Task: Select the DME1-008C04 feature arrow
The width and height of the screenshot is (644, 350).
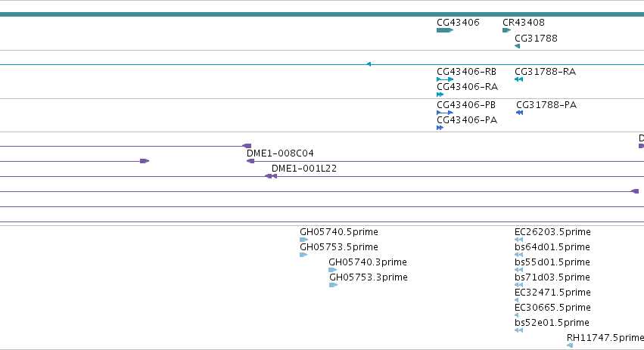Action: point(250,161)
